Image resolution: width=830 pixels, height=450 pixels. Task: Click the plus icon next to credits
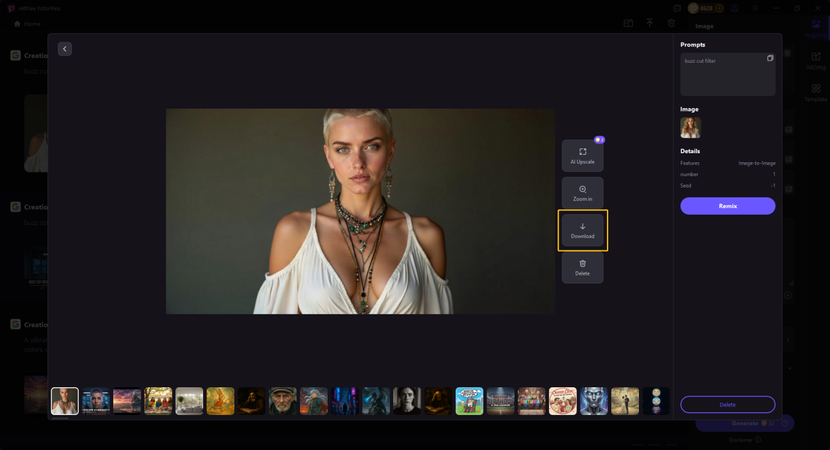tap(719, 8)
